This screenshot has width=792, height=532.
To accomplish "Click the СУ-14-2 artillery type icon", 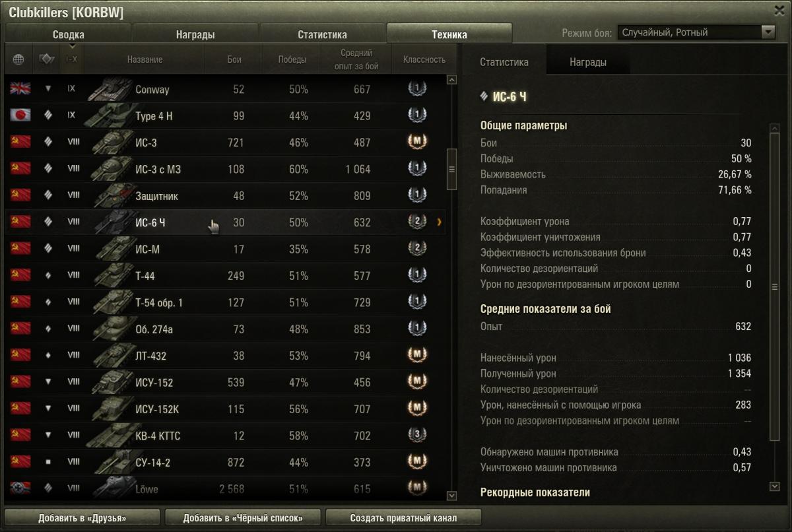I will click(48, 463).
